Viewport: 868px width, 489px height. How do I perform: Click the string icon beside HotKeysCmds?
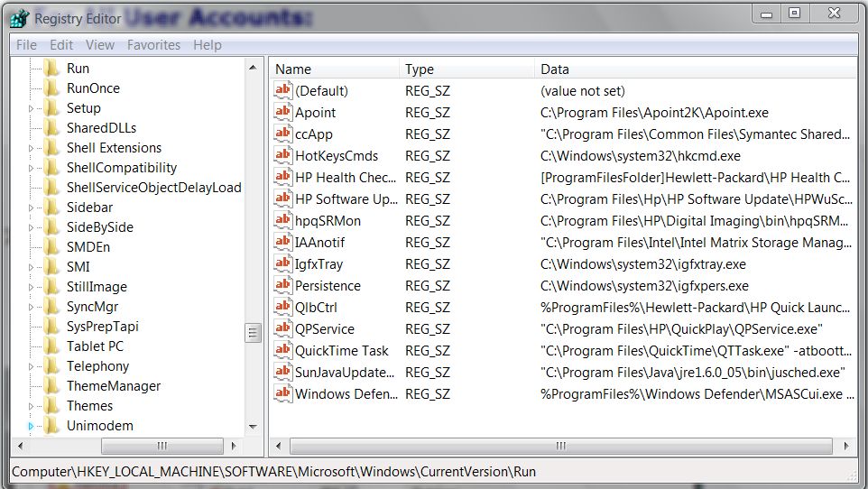283,155
